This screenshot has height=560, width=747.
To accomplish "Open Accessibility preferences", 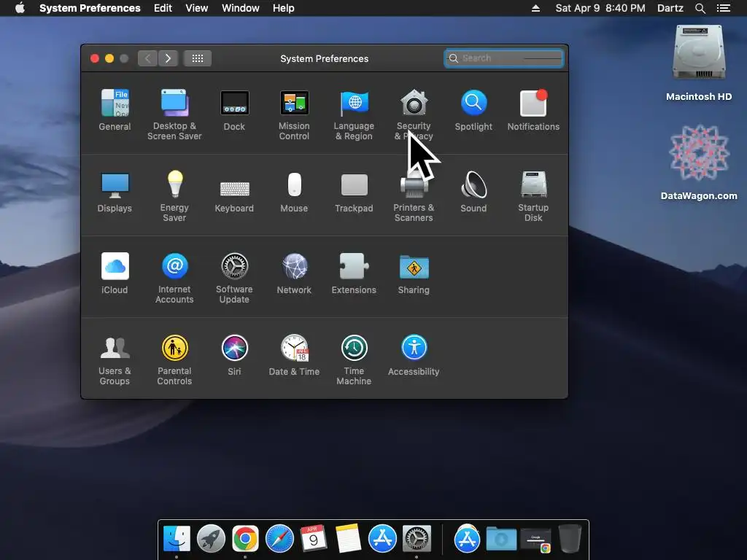I will [x=414, y=355].
